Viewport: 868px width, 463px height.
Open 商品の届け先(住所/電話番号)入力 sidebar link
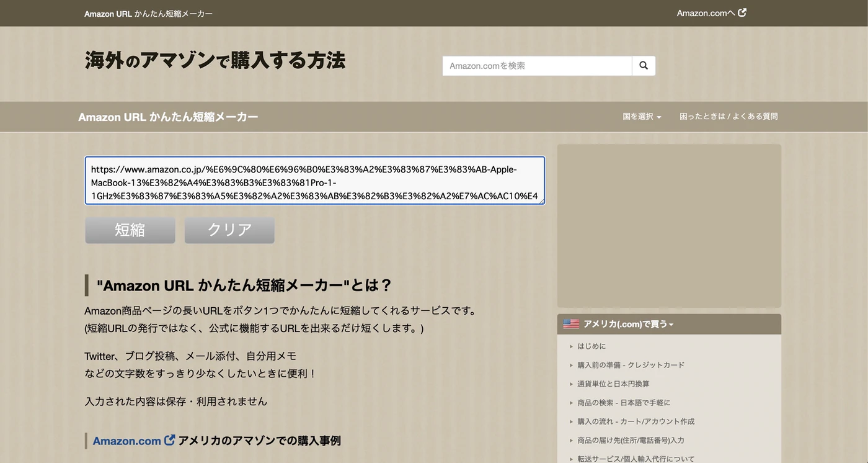631,440
